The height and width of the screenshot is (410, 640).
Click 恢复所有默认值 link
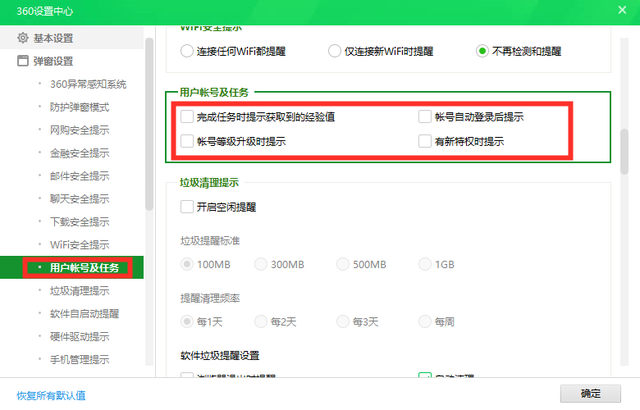coord(51,395)
